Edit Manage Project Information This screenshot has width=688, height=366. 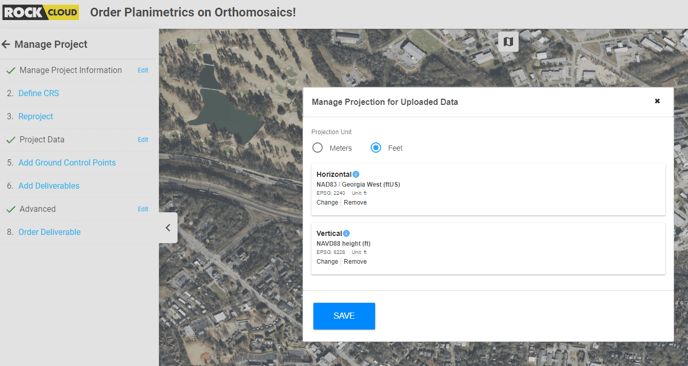click(143, 70)
